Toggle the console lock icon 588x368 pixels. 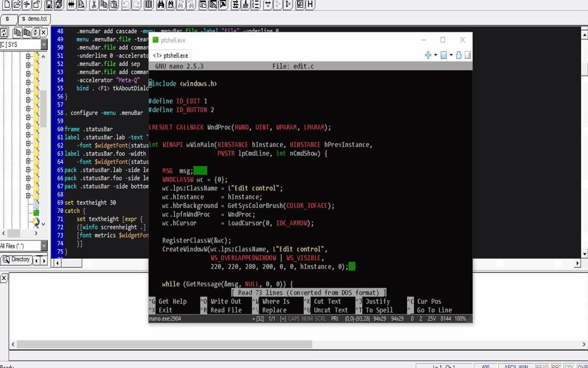459,55
